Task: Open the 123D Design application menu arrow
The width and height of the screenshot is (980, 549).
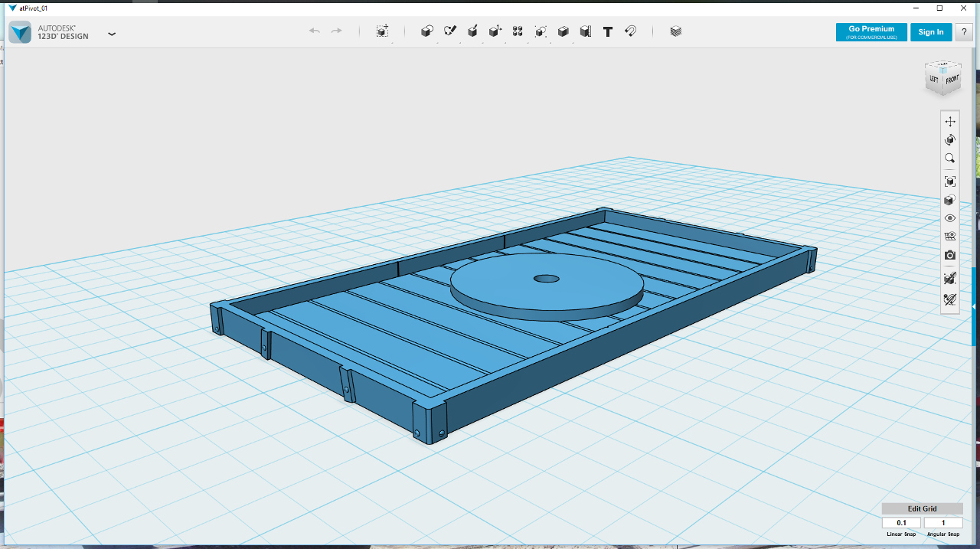Action: coord(112,34)
